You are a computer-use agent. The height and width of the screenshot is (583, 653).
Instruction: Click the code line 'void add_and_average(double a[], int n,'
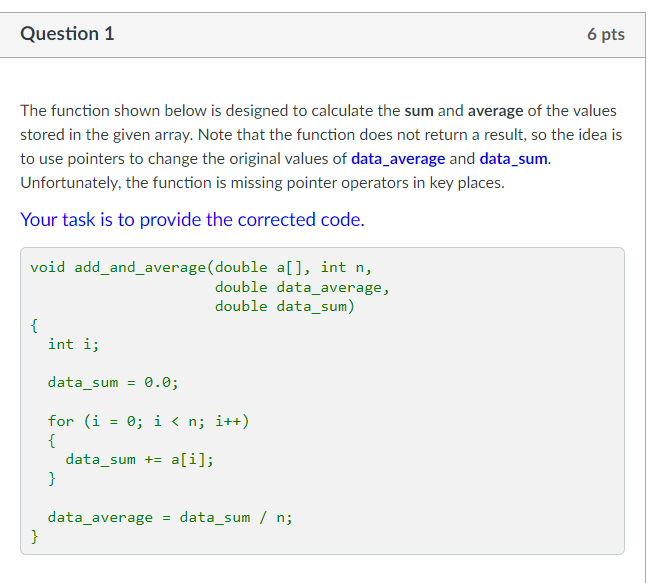point(201,267)
